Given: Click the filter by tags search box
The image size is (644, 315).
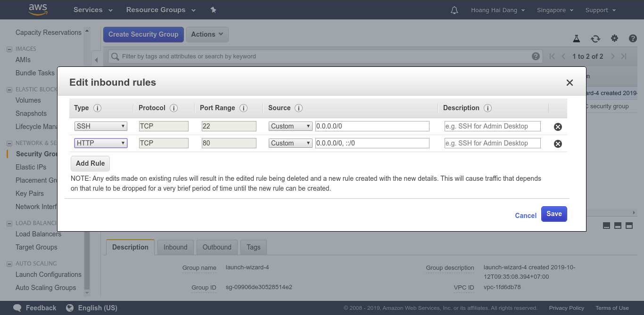Looking at the screenshot, I should pyautogui.click(x=325, y=57).
